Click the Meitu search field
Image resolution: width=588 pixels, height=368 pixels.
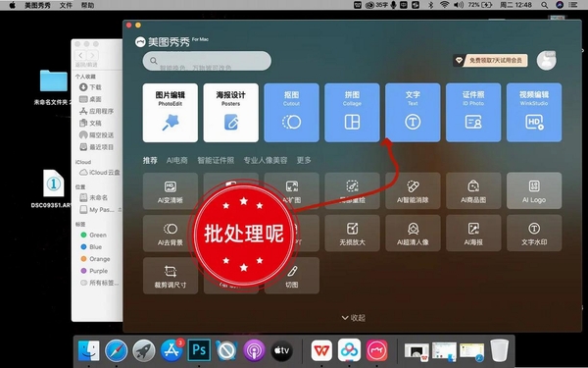(207, 61)
